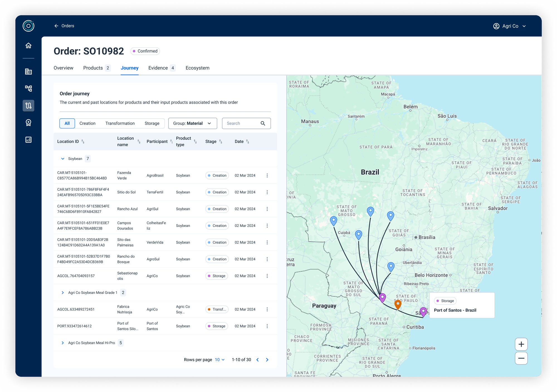
Task: Go to the next table page
Action: [x=267, y=360]
